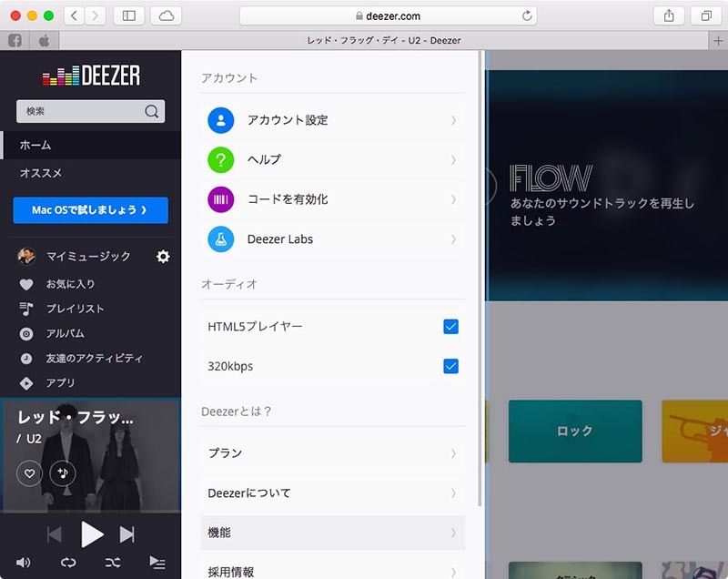Click the green help question mark icon
Viewport: 728px width, 579px height.
[220, 159]
